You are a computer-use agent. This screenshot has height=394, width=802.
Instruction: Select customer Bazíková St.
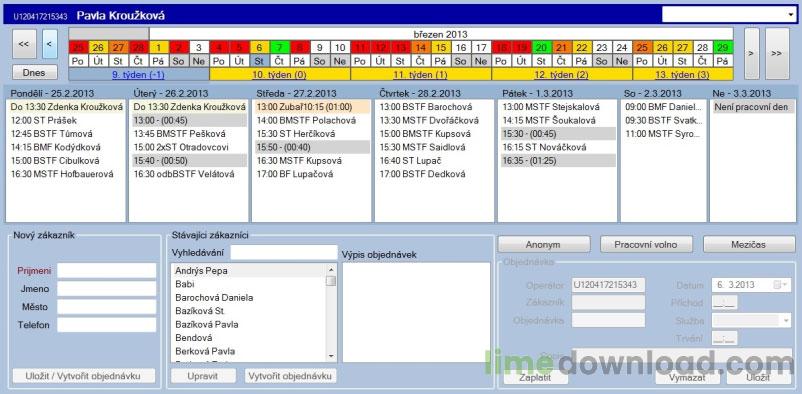(249, 311)
